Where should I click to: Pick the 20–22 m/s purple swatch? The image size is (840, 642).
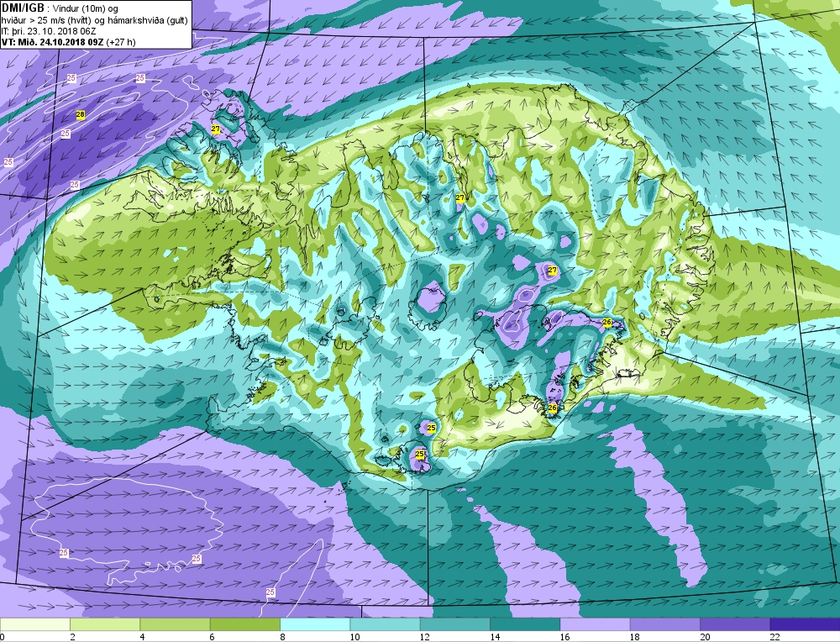coord(735,624)
